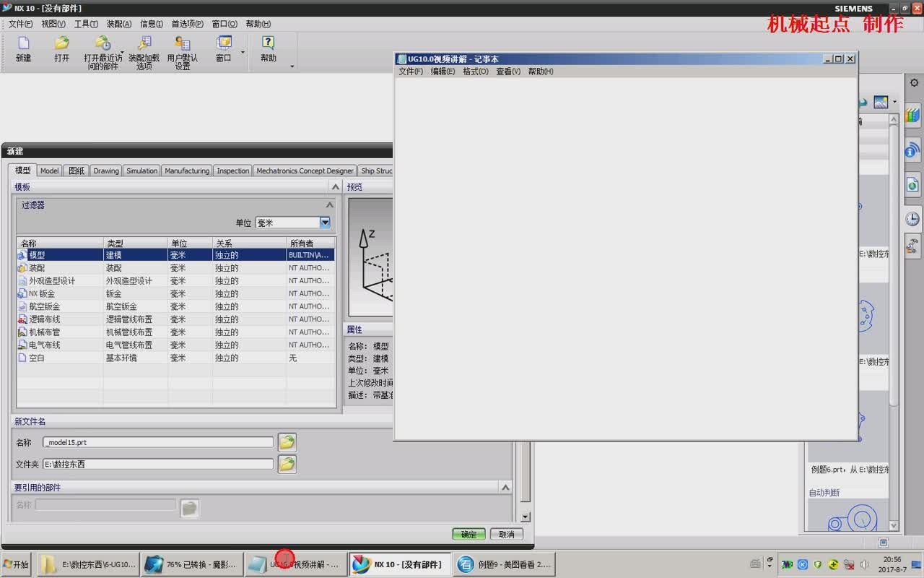
Task: Collapse the 过滤器 filter section
Action: click(329, 205)
